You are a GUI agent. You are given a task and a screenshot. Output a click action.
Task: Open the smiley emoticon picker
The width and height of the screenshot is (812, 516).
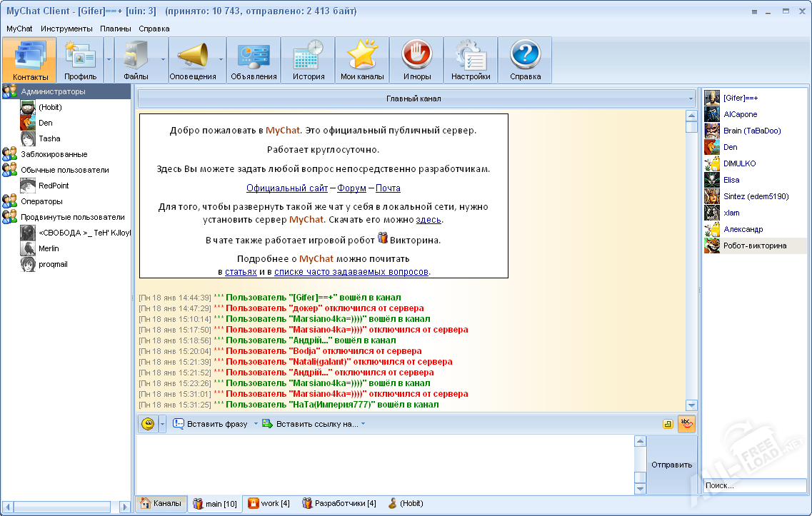[x=148, y=424]
